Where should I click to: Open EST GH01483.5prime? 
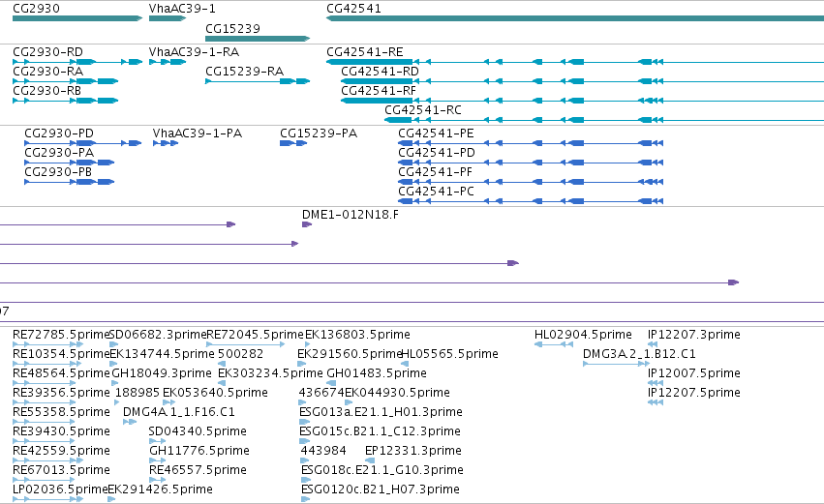coord(331,383)
